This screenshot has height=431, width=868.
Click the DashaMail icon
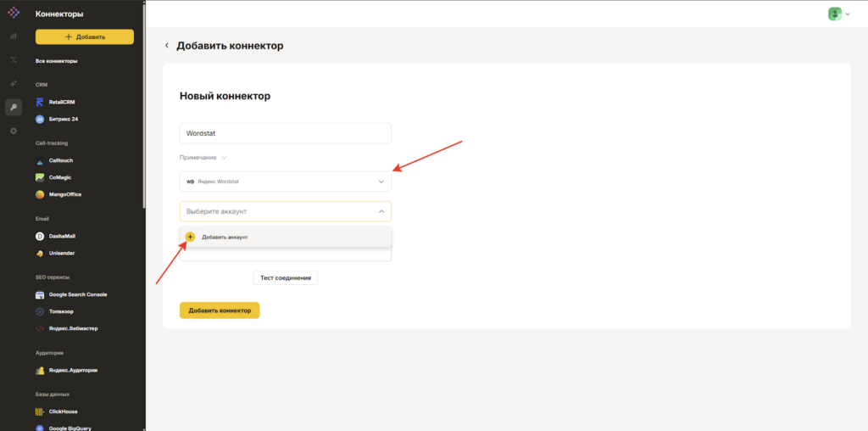click(x=40, y=236)
